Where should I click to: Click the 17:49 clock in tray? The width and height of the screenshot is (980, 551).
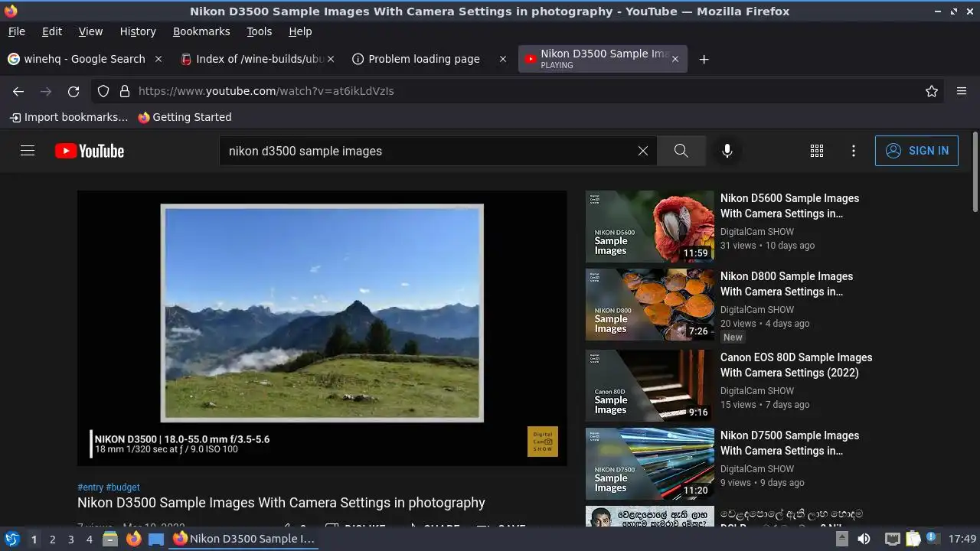click(x=962, y=539)
